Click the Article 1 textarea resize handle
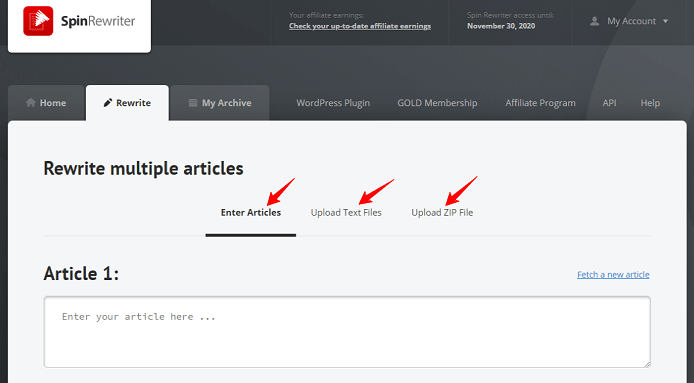 [647, 364]
